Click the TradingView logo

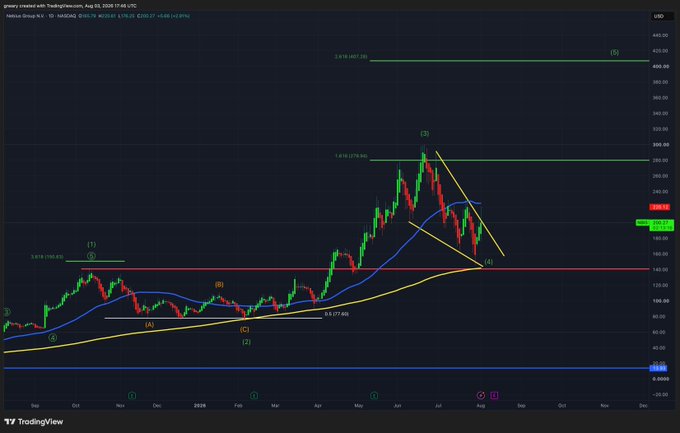coord(34,421)
